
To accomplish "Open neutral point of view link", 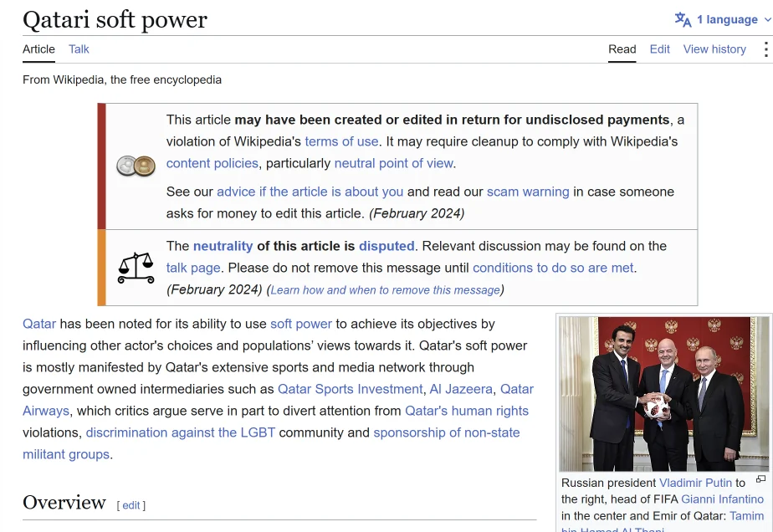I will click(393, 163).
